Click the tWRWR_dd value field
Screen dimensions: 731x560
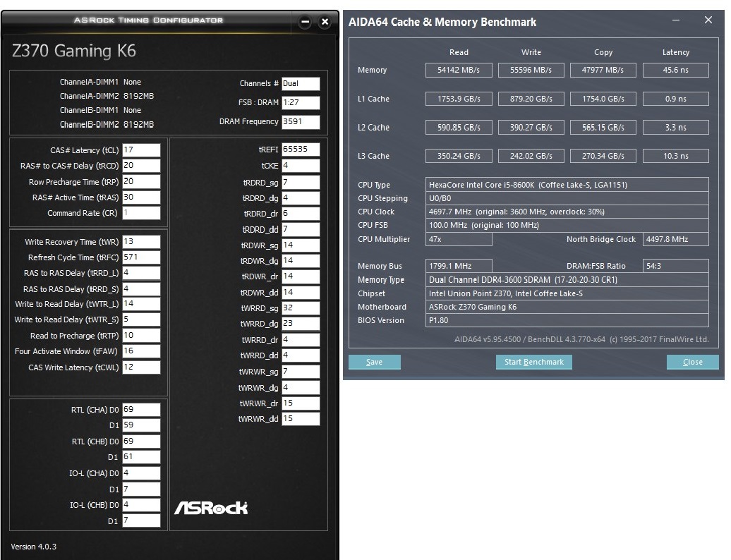point(301,419)
